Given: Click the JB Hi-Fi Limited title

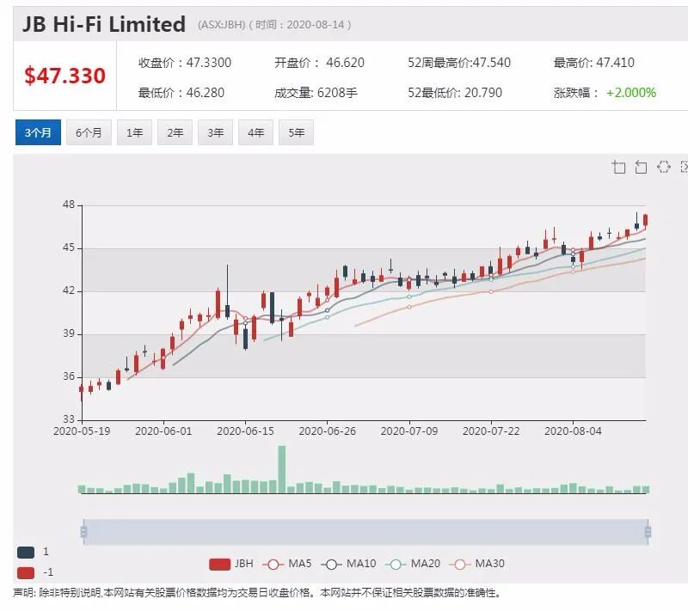Looking at the screenshot, I should click(x=104, y=24).
